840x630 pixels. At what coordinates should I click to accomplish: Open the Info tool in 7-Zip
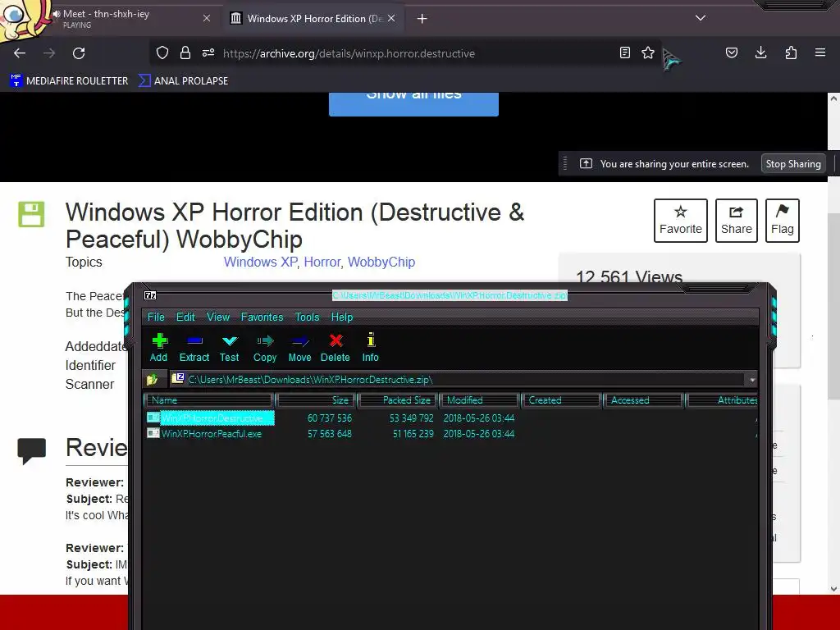pyautogui.click(x=370, y=348)
